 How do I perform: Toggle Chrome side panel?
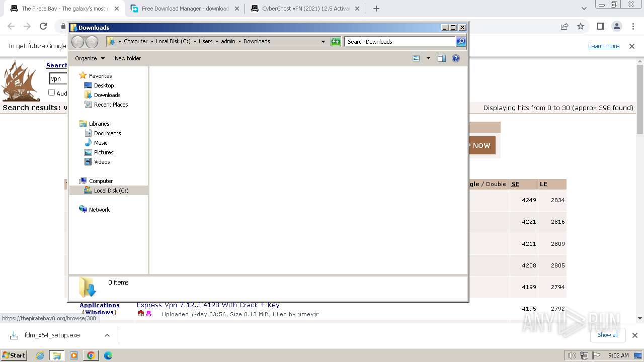point(601,26)
